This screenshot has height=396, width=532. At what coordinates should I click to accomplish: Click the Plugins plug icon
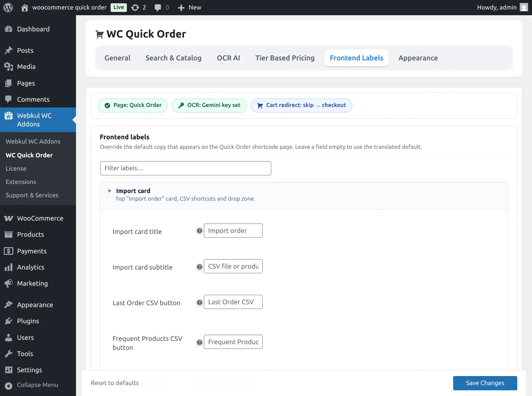click(8, 321)
